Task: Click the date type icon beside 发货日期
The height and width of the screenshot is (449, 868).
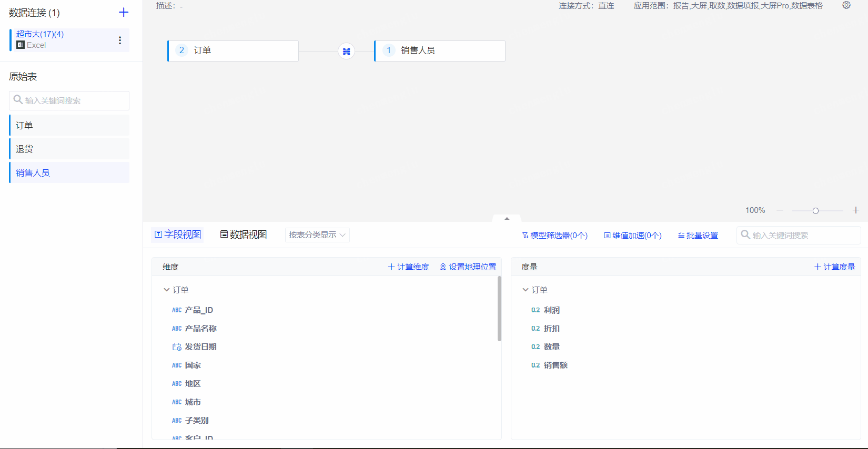Action: pyautogui.click(x=177, y=347)
